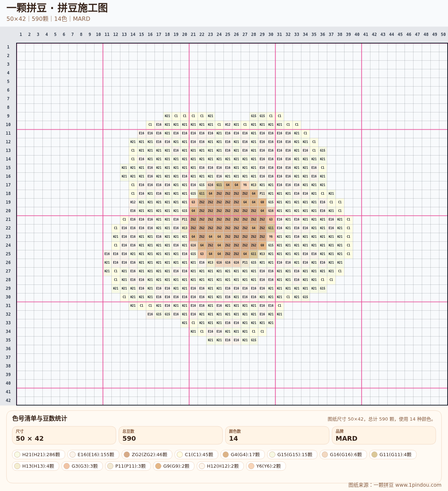This screenshot has height=491, width=448.
Task: Click the 色号清单与豆数统计 heading
Action: click(40, 418)
